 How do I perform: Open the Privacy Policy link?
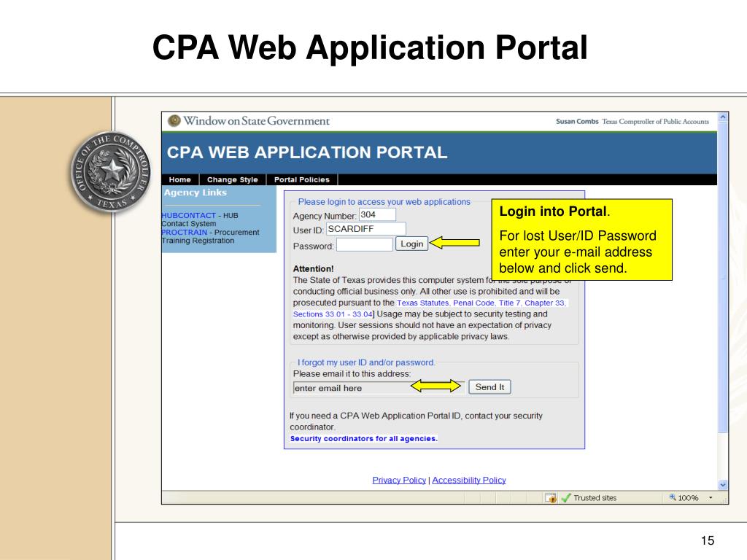pyautogui.click(x=399, y=480)
